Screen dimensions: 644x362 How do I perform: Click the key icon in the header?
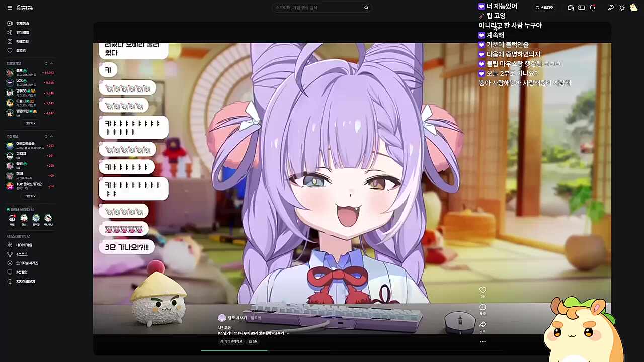point(611,8)
